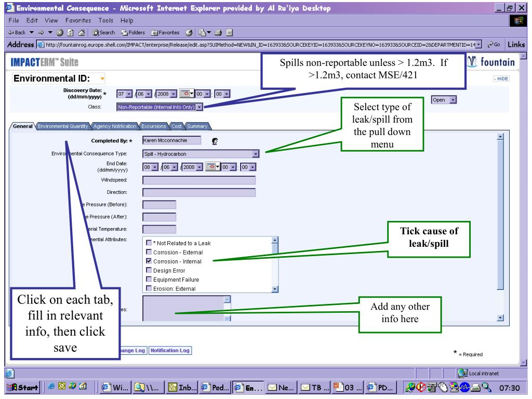Open the Class Non-Reportable dropdown
Image resolution: width=532 pixels, height=399 pixels.
tap(200, 107)
